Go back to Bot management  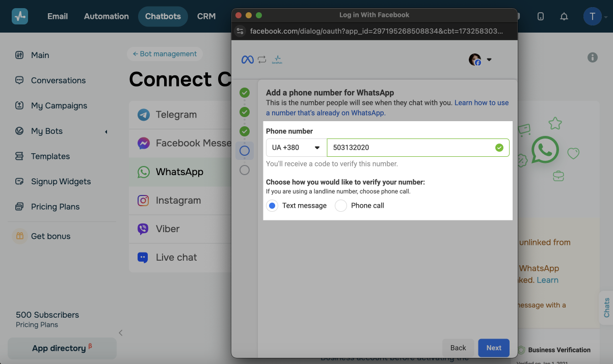(165, 54)
